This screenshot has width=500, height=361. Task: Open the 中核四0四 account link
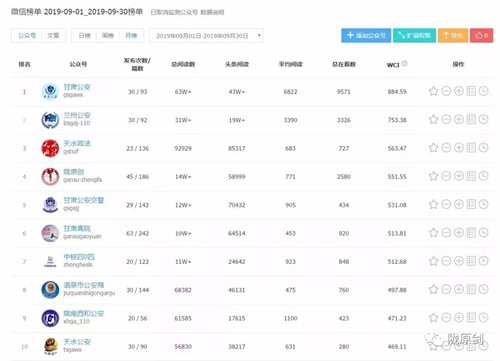point(79,257)
